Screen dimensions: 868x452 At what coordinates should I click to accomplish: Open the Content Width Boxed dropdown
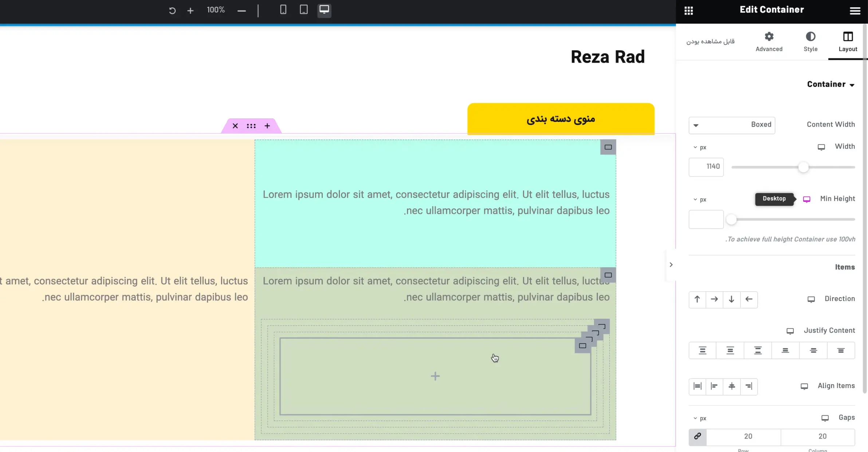coord(731,125)
